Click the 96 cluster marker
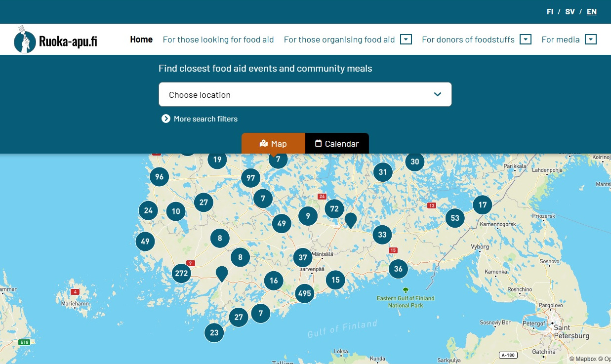This screenshot has width=611, height=364. (159, 177)
